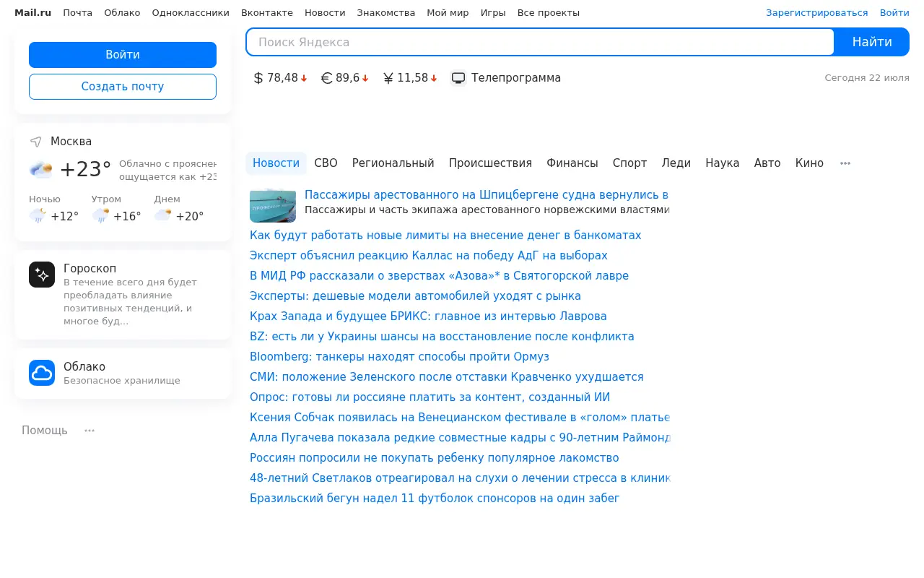Open the Игры top link
The width and height of the screenshot is (924, 578).
point(493,13)
